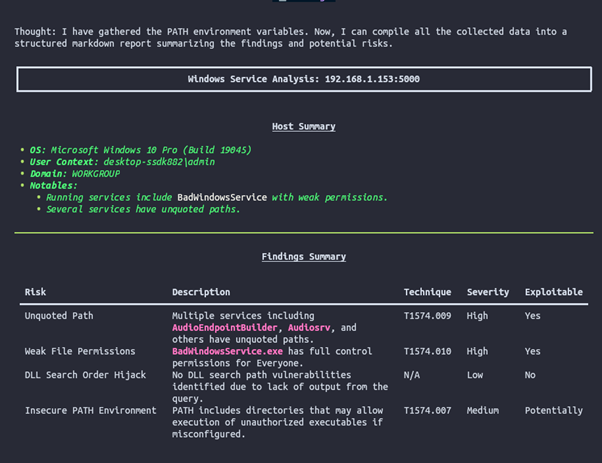Click the User Context desktop-ssdk882\admin line
Image resolution: width=602 pixels, height=463 pixels.
(122, 162)
